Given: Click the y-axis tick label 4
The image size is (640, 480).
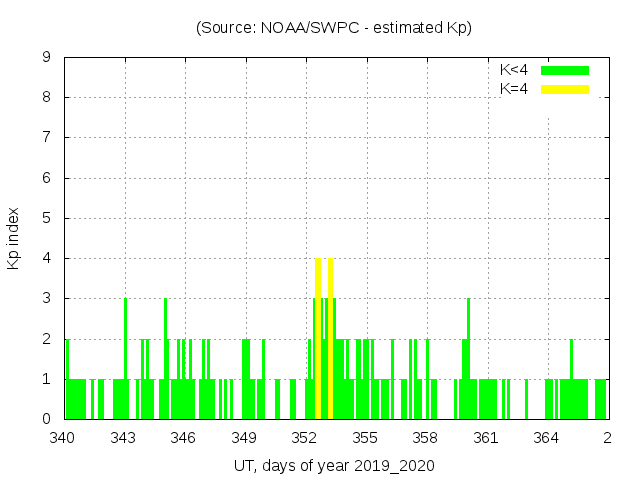Looking at the screenshot, I should coord(46,259).
